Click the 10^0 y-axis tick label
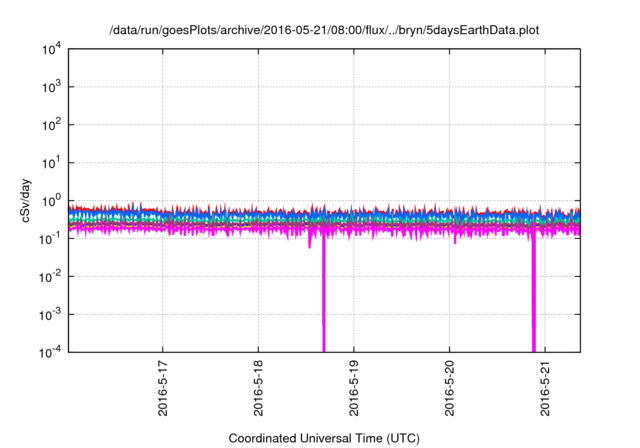The width and height of the screenshot is (640, 448). click(51, 201)
